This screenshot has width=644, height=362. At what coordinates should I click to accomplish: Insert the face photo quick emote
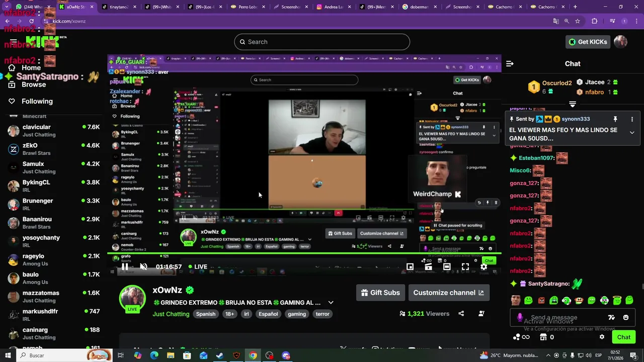tap(516, 301)
